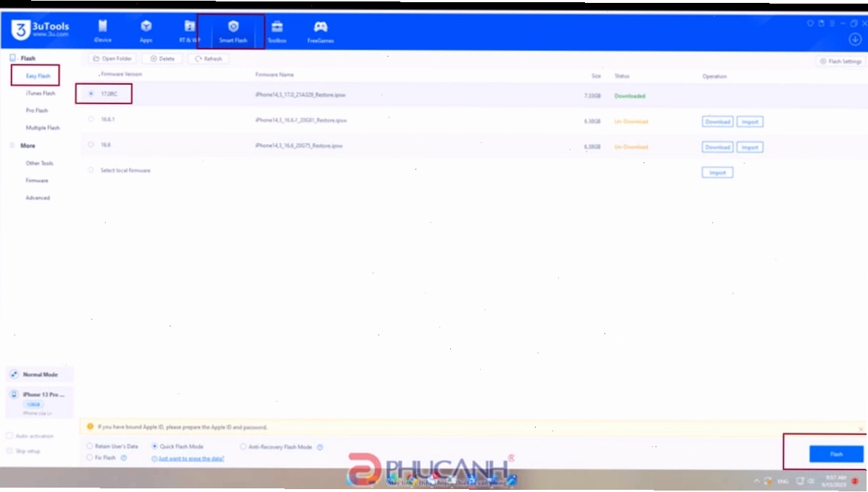Download the 16.6.1 firmware
The height and width of the screenshot is (492, 868).
[717, 121]
